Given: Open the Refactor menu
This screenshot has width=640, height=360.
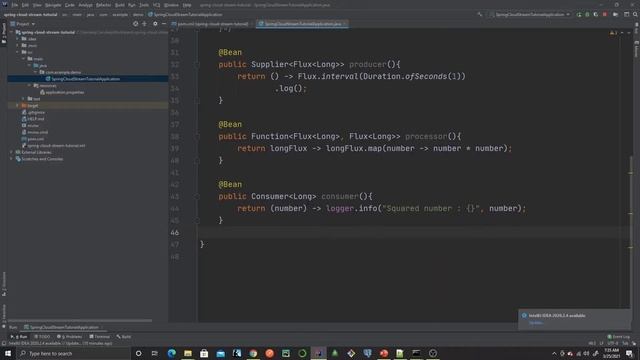Looking at the screenshot, I should (x=103, y=5).
